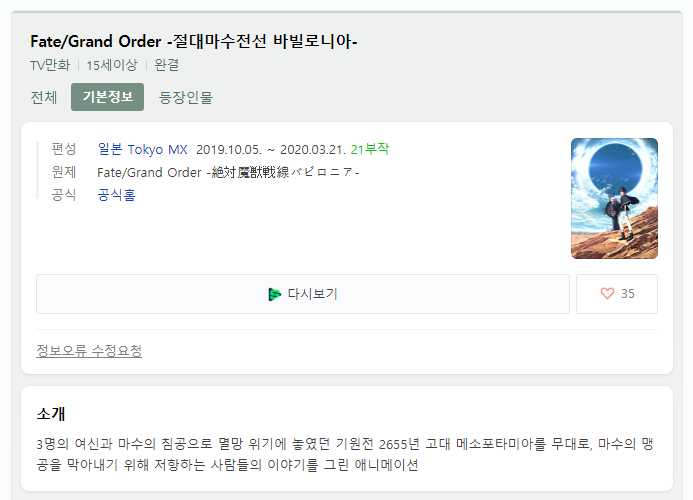Click the 완결 status label

point(166,65)
